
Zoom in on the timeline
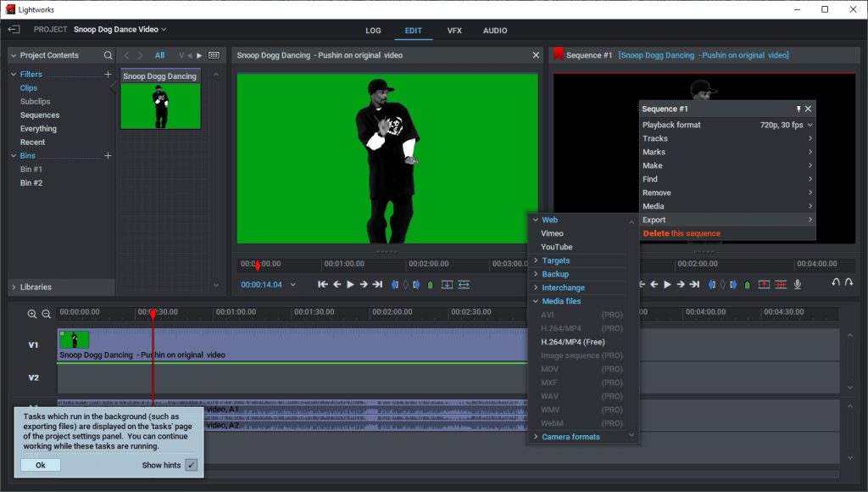point(32,314)
